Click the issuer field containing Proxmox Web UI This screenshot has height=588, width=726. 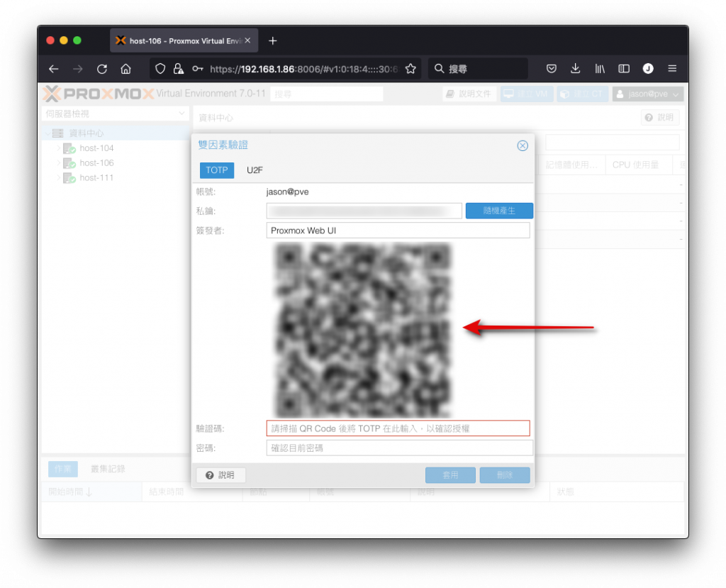398,231
